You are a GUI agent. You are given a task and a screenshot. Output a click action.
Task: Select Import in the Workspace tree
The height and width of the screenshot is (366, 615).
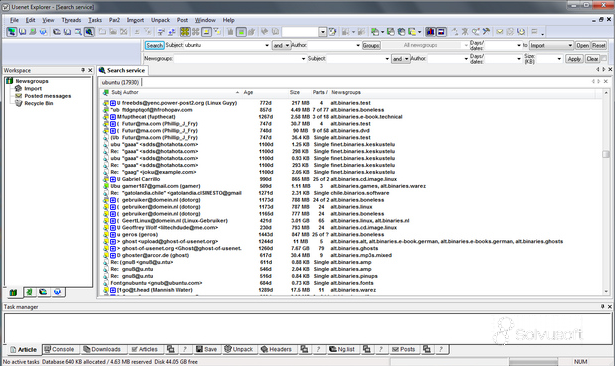(x=33, y=89)
